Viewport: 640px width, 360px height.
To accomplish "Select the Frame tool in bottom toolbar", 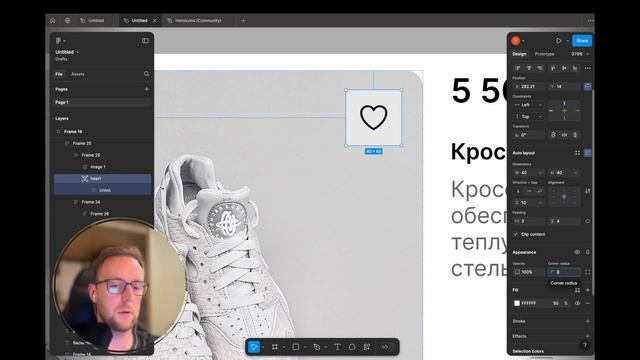I will 275,347.
